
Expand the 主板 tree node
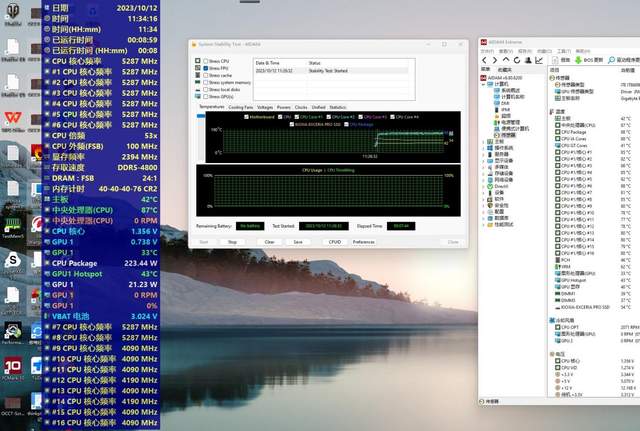click(x=484, y=142)
